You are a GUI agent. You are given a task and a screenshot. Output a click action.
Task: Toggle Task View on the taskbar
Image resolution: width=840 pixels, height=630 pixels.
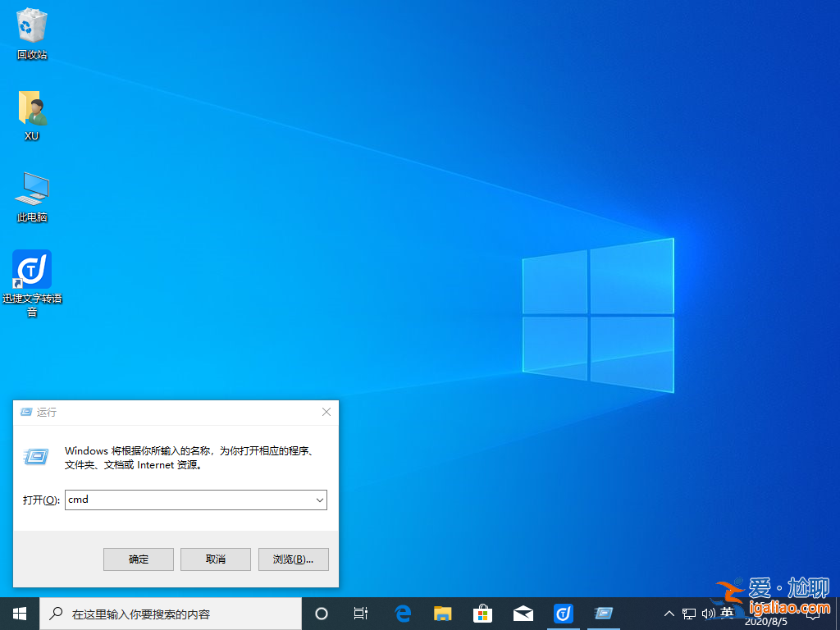pyautogui.click(x=361, y=613)
